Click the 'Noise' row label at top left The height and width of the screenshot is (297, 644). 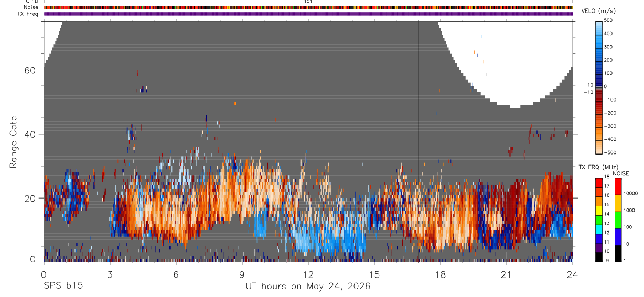click(x=31, y=7)
